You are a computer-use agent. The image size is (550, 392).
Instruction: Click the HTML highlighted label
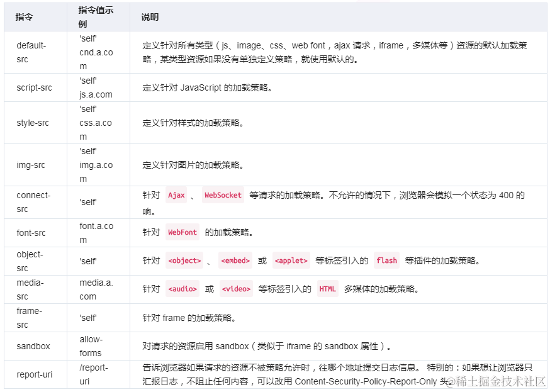[327, 289]
